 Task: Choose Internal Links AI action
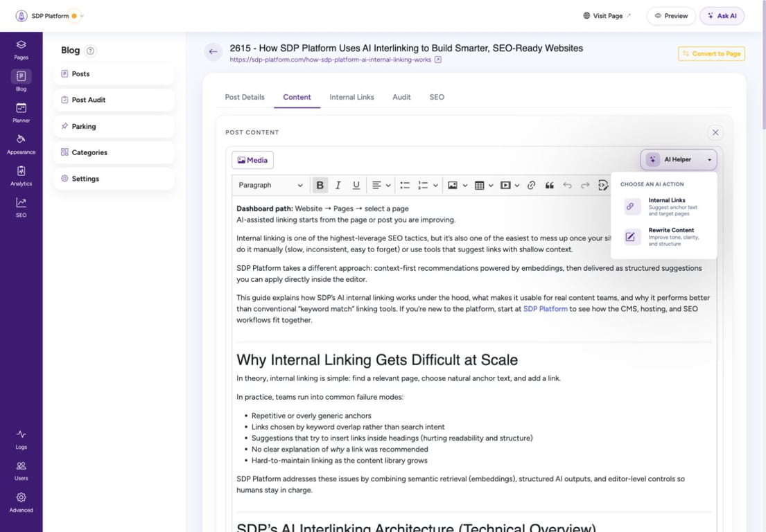click(x=663, y=206)
